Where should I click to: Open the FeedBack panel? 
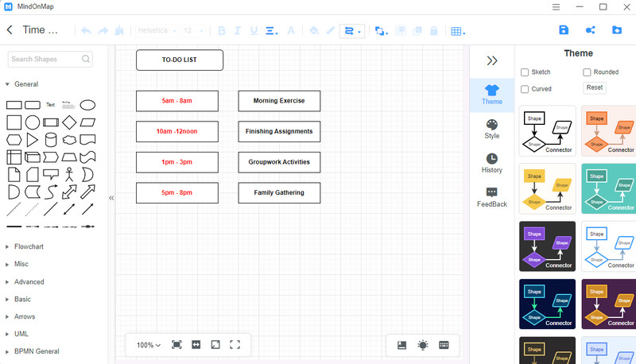coord(491,197)
